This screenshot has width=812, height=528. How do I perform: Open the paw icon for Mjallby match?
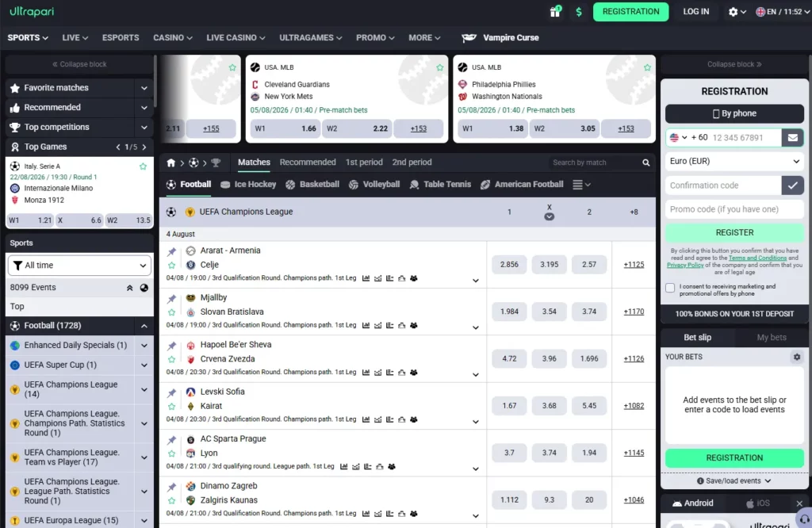point(414,326)
